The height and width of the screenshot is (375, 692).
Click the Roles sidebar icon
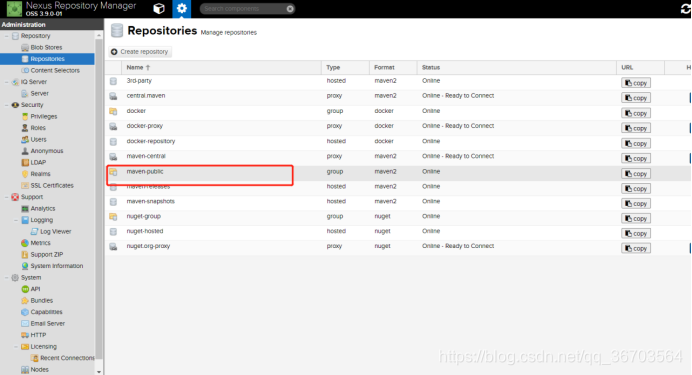pos(25,128)
